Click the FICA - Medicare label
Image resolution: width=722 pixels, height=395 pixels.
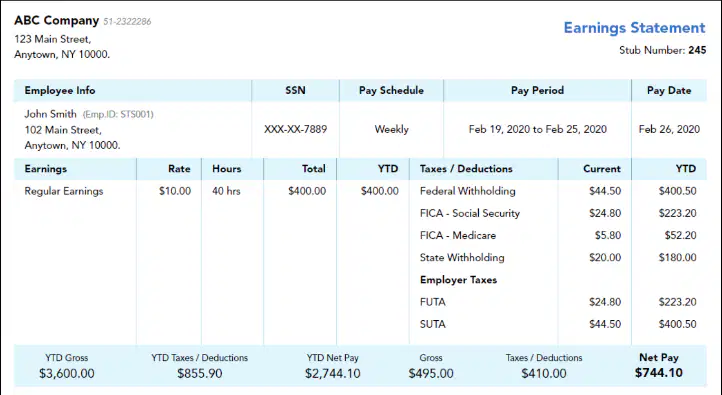coord(458,235)
